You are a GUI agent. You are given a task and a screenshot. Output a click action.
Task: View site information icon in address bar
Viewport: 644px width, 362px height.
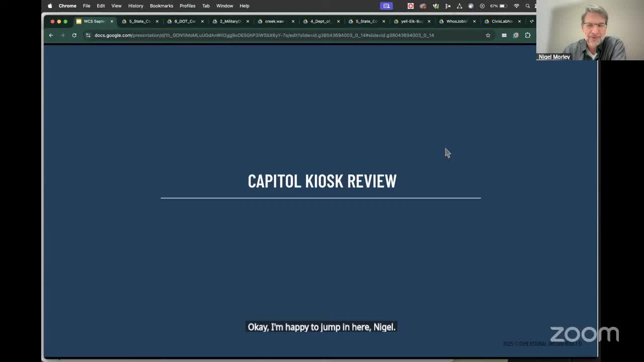(88, 35)
